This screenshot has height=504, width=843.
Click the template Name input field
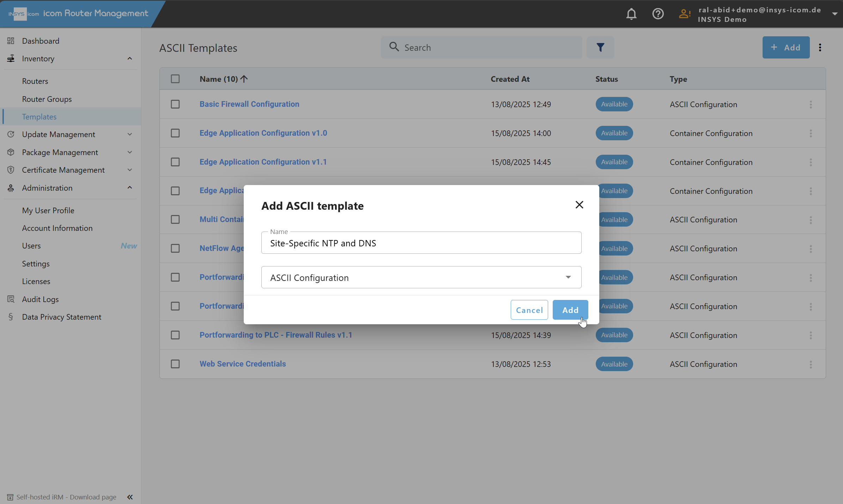[421, 243]
